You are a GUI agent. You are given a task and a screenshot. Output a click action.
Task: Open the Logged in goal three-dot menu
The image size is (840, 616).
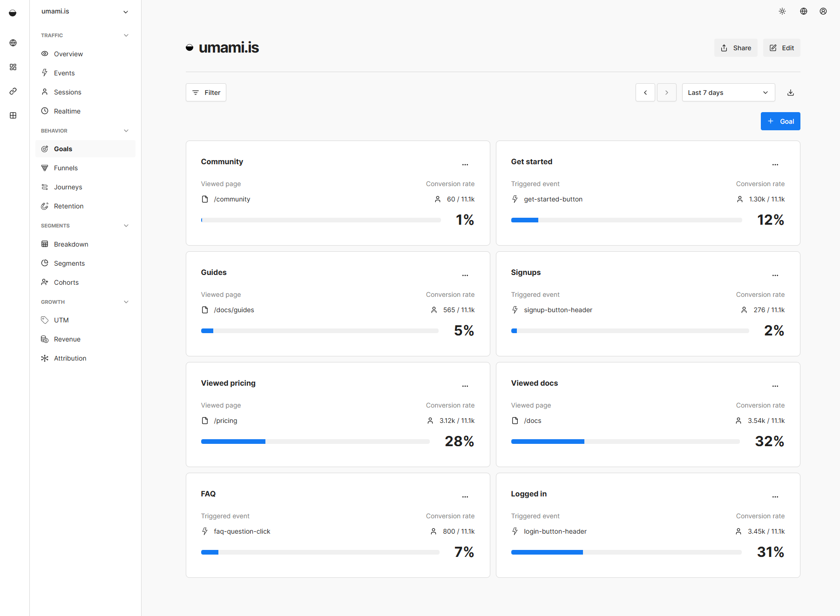775,497
